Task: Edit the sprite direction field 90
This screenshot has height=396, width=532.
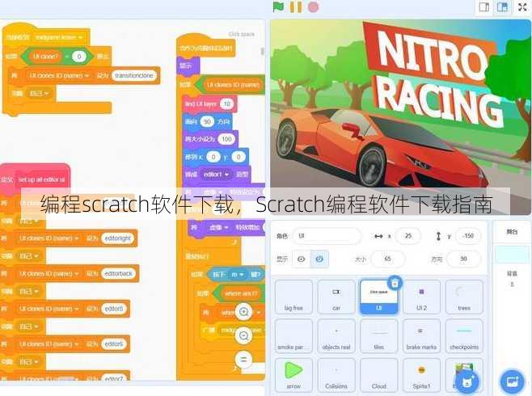Action: pos(464,259)
